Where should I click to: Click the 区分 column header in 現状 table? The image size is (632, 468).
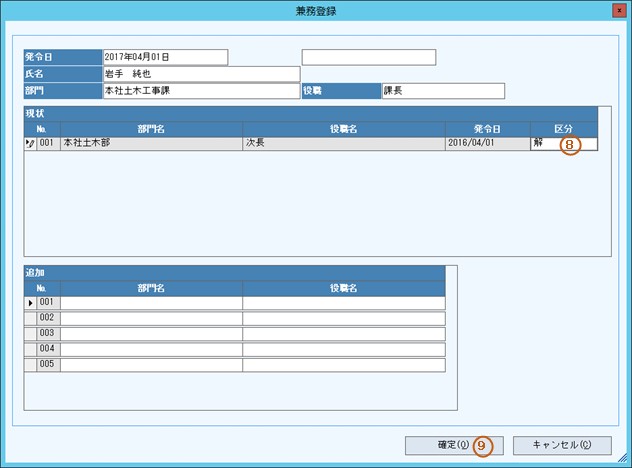tap(564, 129)
